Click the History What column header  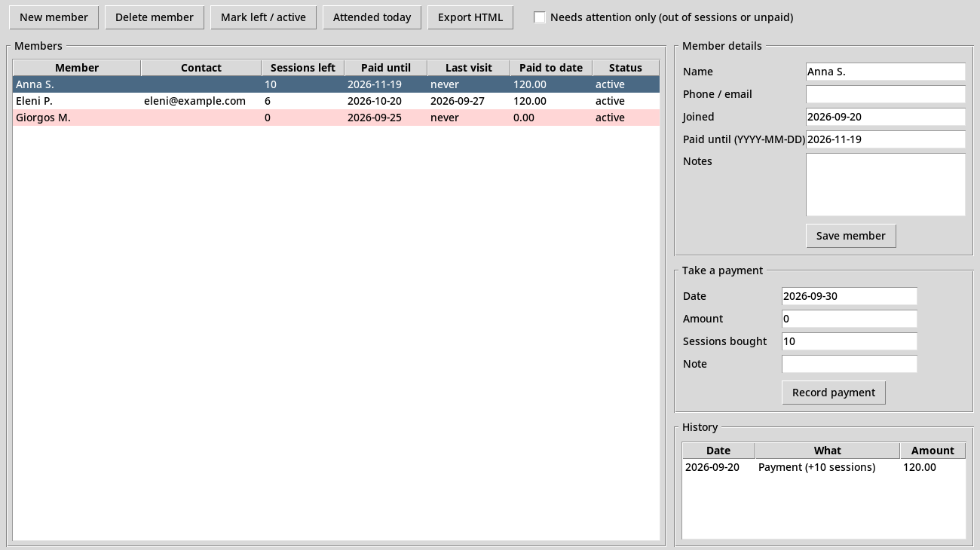(828, 451)
